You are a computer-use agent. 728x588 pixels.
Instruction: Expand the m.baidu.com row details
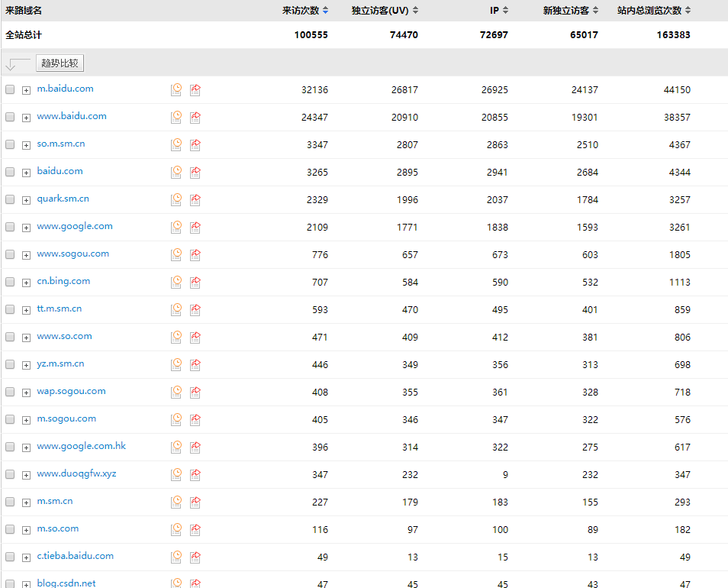click(27, 91)
